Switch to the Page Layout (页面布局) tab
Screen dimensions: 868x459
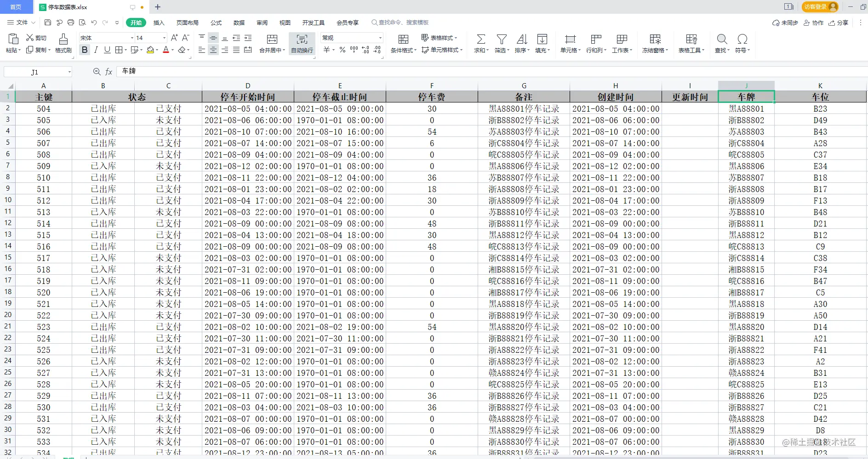187,23
